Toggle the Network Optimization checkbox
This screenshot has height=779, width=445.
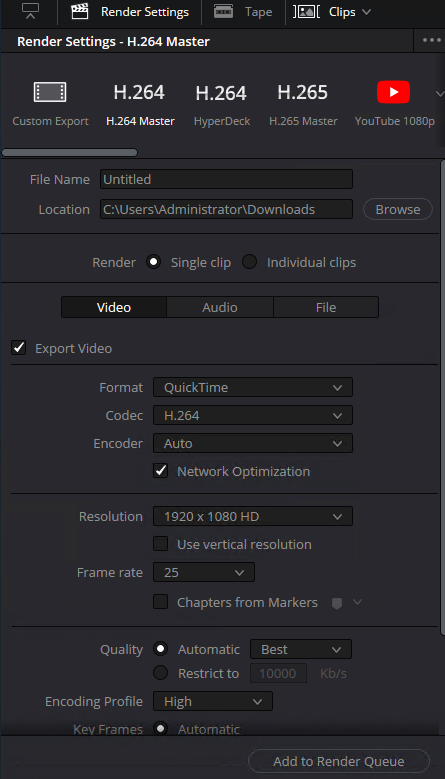pos(160,470)
